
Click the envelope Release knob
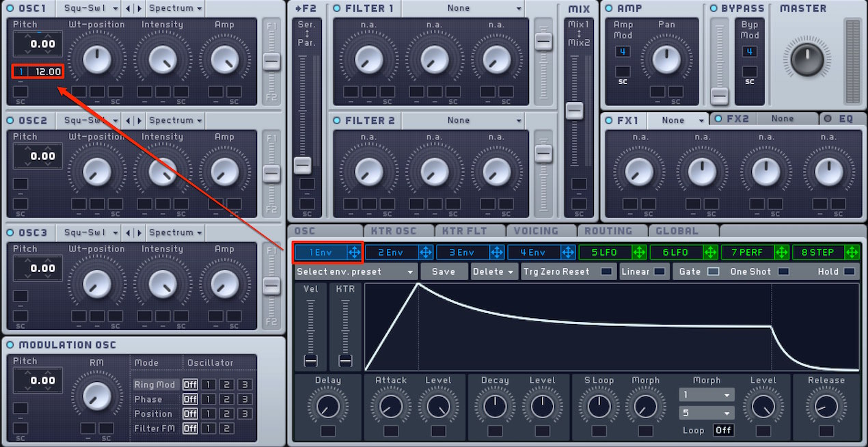[826, 407]
